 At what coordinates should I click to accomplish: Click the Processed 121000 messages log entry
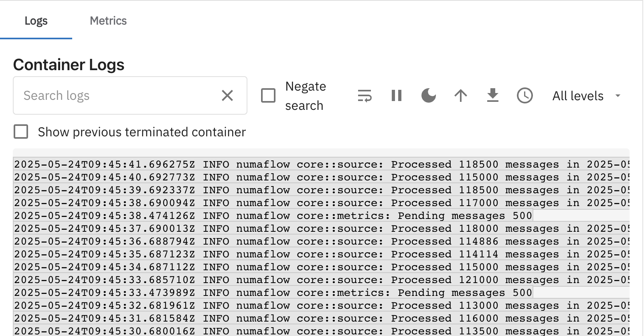tap(321, 280)
